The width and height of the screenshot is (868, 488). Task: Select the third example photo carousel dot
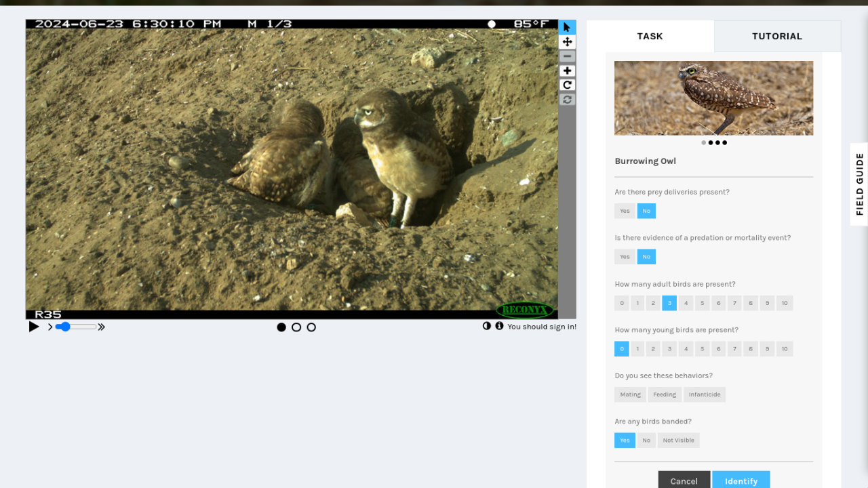click(717, 143)
